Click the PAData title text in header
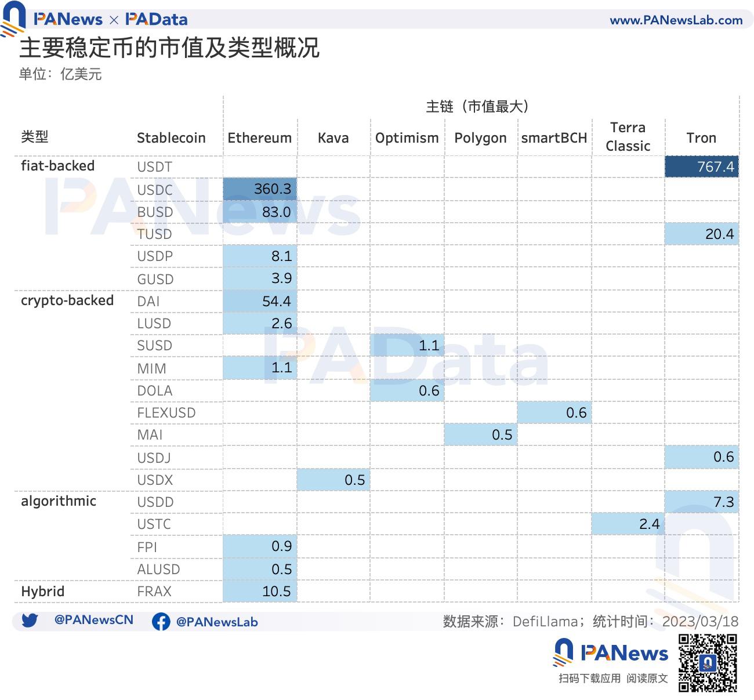 157,20
